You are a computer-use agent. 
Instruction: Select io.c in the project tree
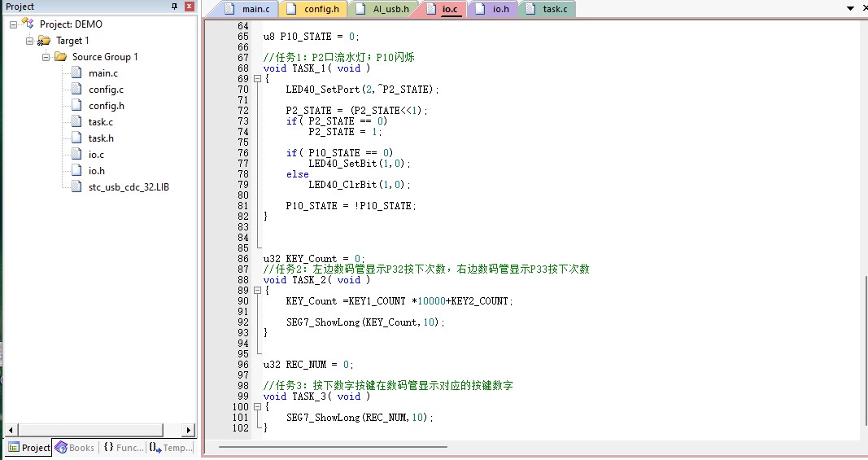tap(96, 155)
